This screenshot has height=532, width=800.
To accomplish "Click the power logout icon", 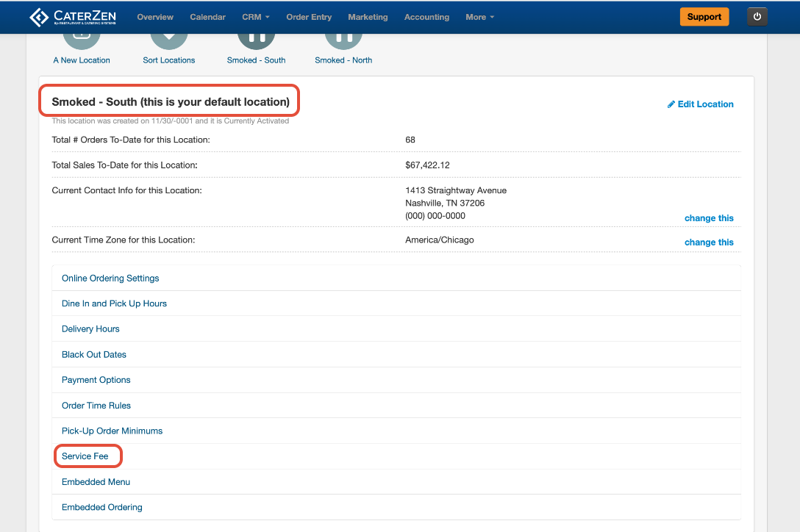I will click(757, 17).
